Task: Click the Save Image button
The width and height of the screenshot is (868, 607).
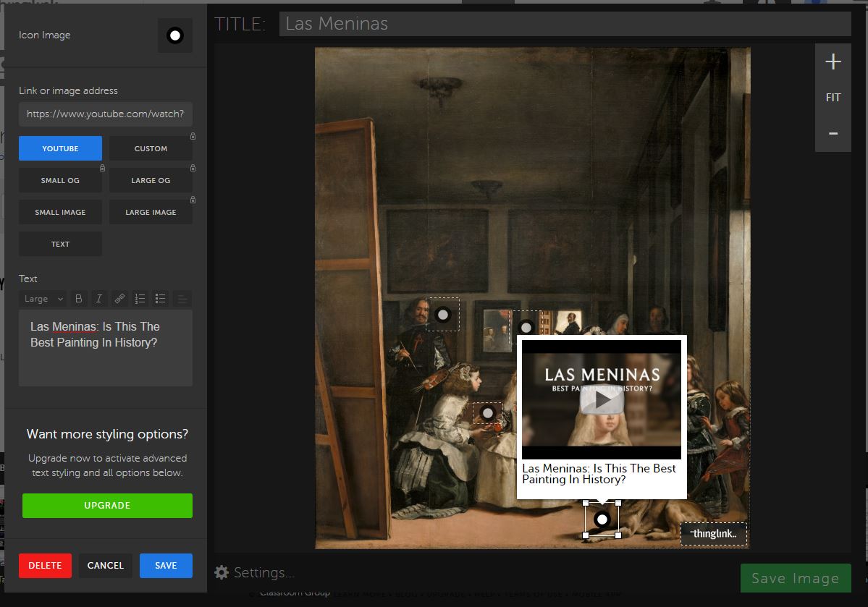Action: click(796, 578)
